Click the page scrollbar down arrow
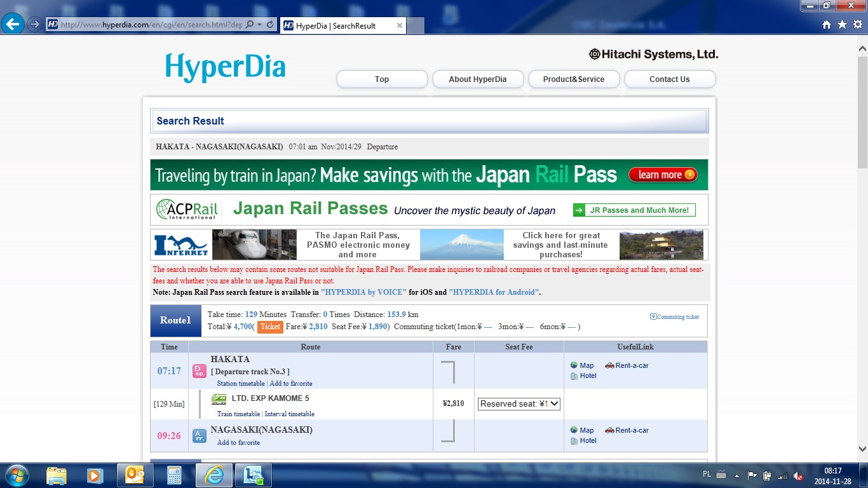 862,450
